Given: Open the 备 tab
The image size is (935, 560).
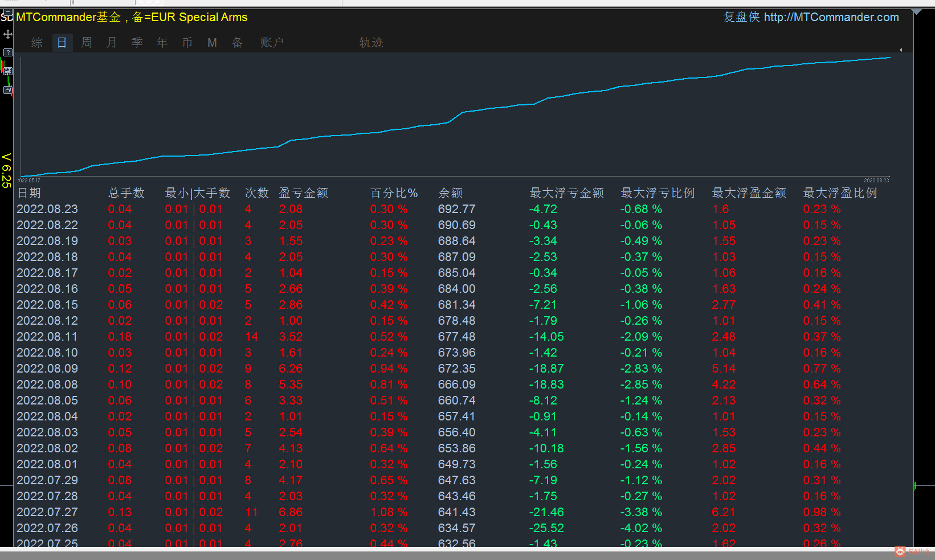Looking at the screenshot, I should click(x=237, y=43).
